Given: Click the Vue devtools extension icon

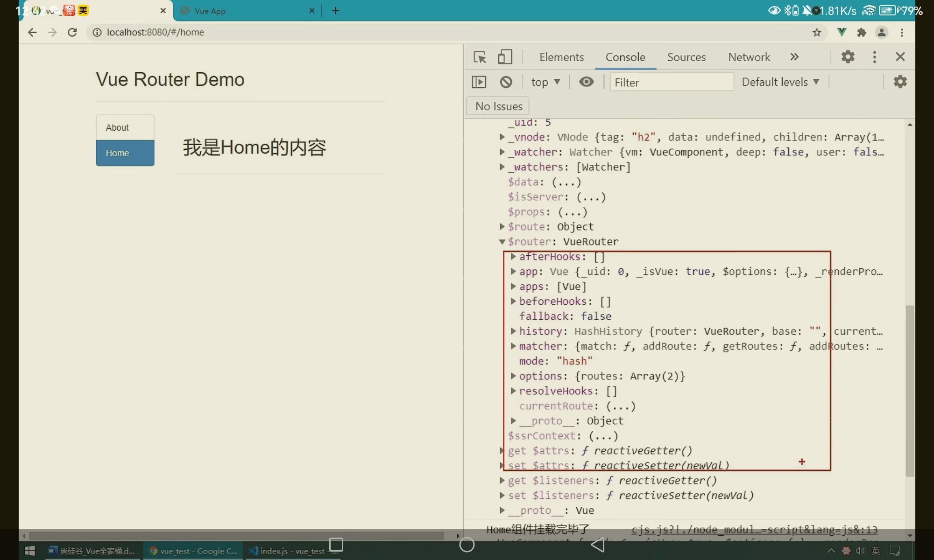Looking at the screenshot, I should pyautogui.click(x=842, y=32).
